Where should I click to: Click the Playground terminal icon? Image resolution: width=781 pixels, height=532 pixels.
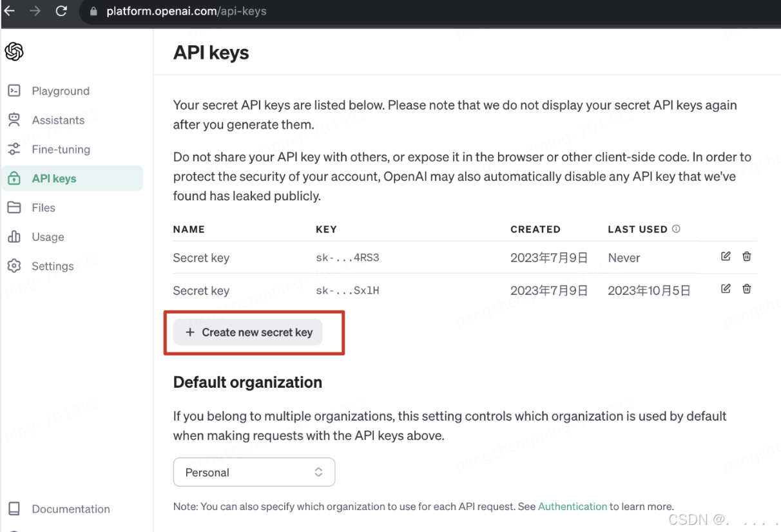click(x=14, y=91)
